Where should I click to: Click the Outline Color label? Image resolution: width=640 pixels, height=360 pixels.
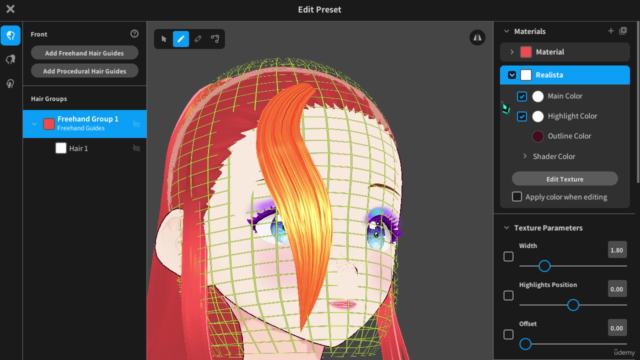coord(569,136)
